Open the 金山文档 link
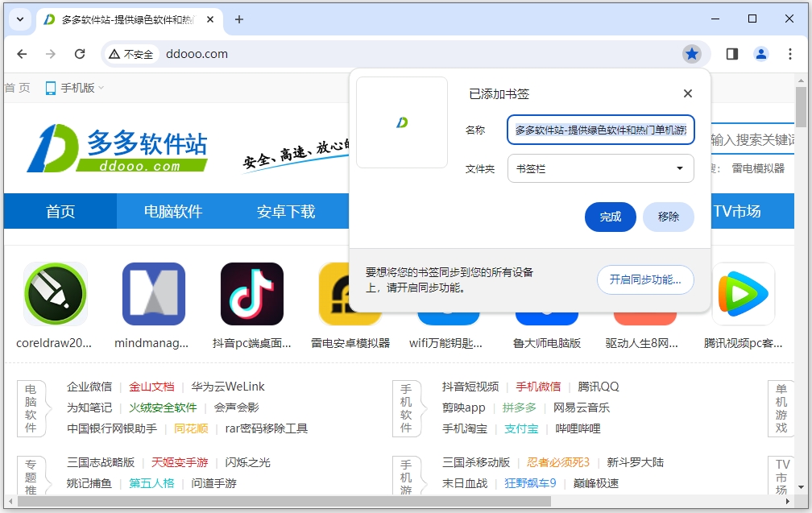Image resolution: width=812 pixels, height=513 pixels. point(151,387)
